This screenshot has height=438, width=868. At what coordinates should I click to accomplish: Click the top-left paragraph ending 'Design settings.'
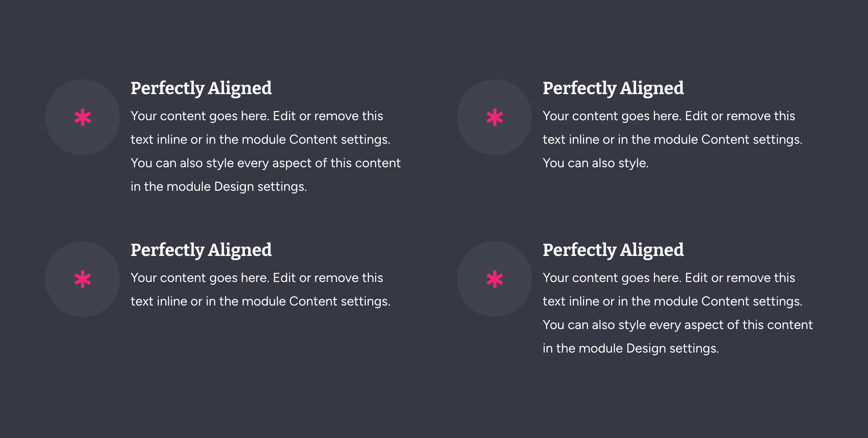point(266,151)
